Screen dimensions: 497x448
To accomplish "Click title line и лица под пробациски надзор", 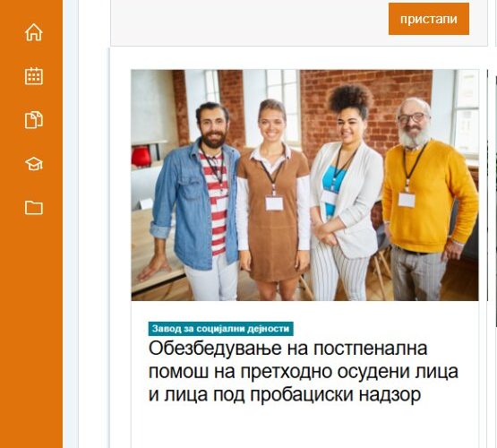I will coord(285,394).
